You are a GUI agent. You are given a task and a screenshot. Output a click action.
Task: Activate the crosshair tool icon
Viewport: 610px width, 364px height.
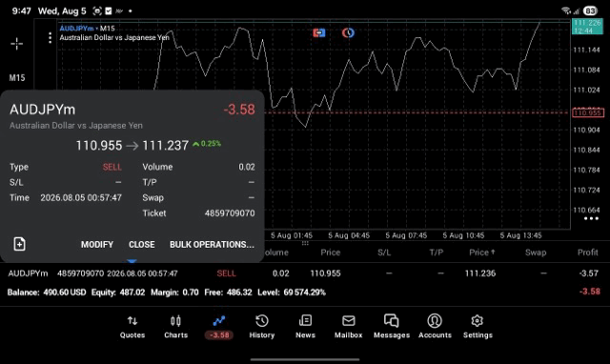point(17,44)
